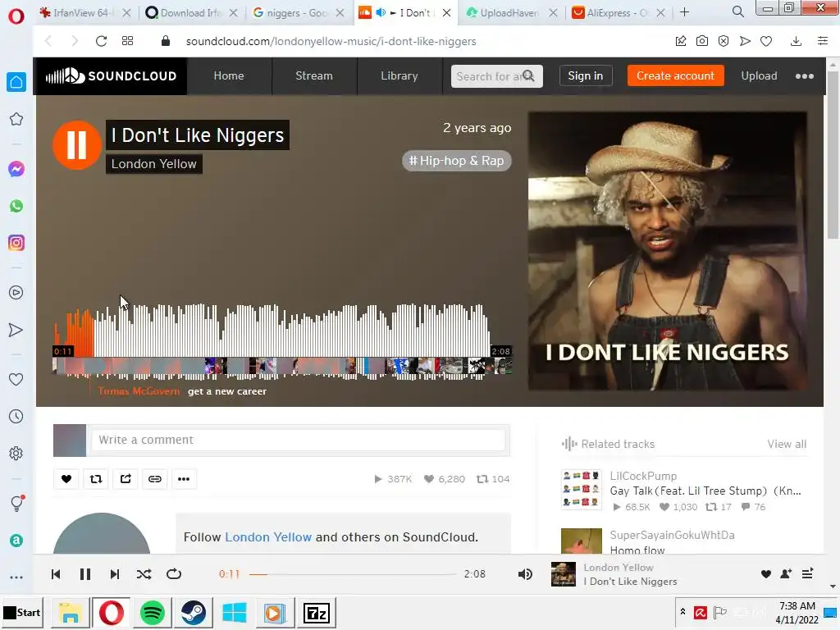This screenshot has width=840, height=630.
Task: Switch to AliExpress browser tab
Action: click(618, 12)
